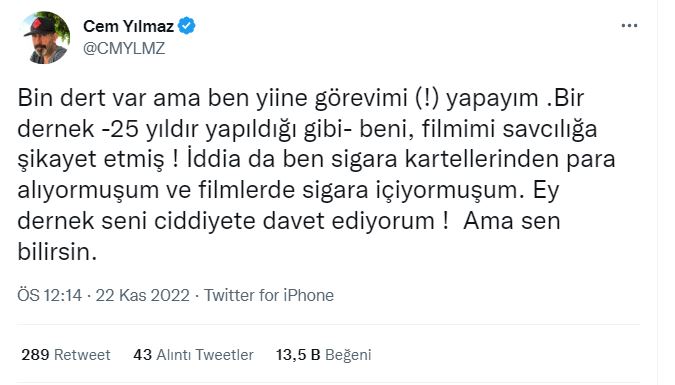Open the @CMYLMZ handle link

point(124,49)
